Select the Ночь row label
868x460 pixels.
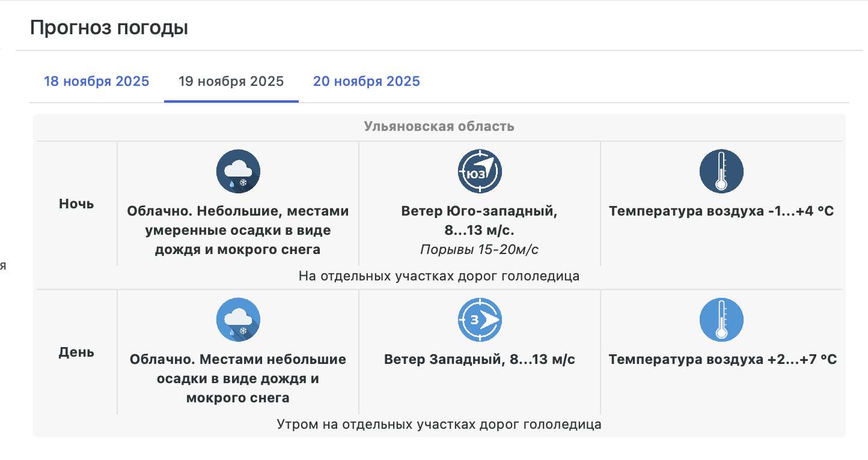76,204
